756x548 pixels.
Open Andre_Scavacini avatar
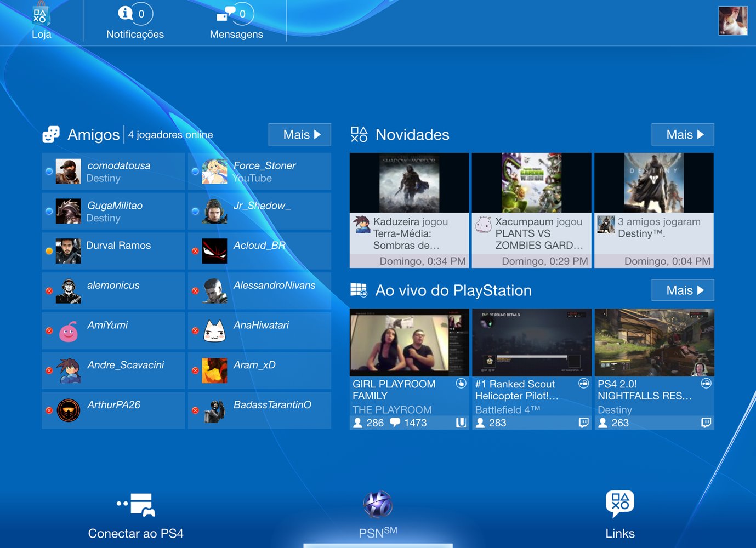pos(69,370)
